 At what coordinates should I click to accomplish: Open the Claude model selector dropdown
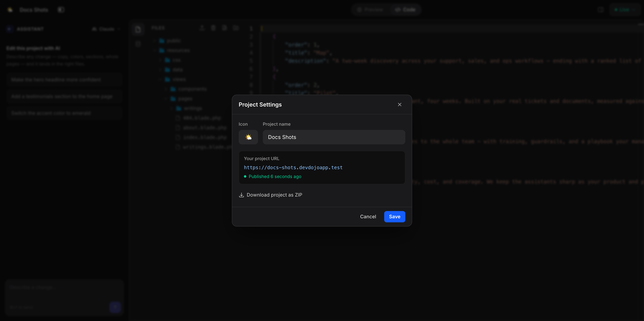[106, 29]
